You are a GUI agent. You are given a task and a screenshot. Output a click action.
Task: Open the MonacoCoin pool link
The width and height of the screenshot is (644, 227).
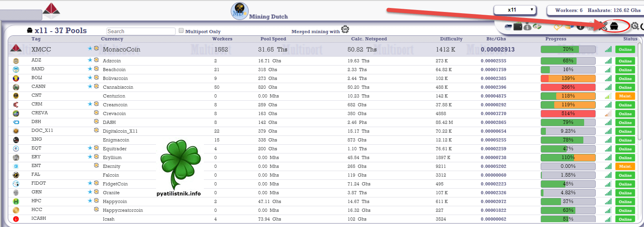(x=122, y=50)
